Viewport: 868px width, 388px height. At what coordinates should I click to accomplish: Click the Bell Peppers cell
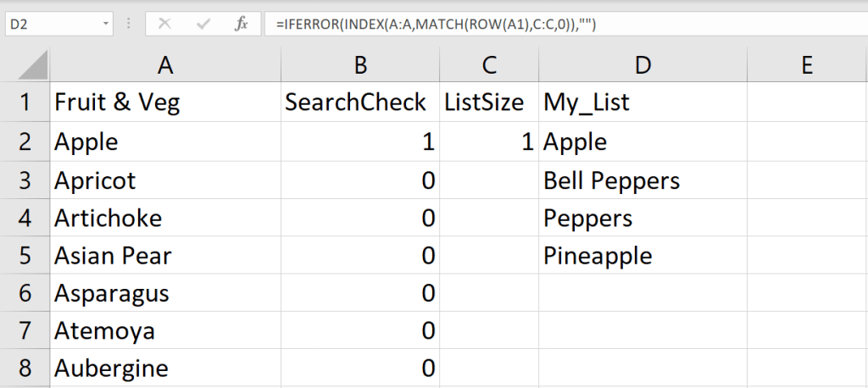pyautogui.click(x=643, y=180)
